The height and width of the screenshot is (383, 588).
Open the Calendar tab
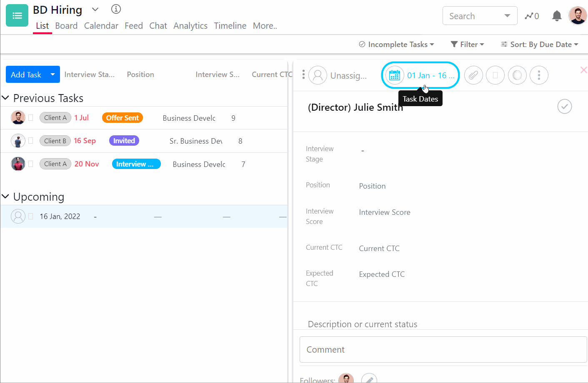(101, 26)
